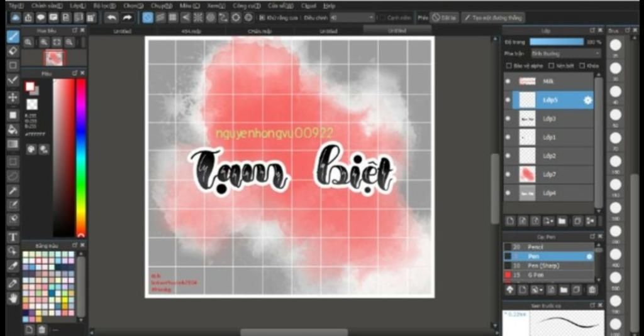Select the Hand pan tool
Screen dimensions: 644x336
tap(13, 298)
